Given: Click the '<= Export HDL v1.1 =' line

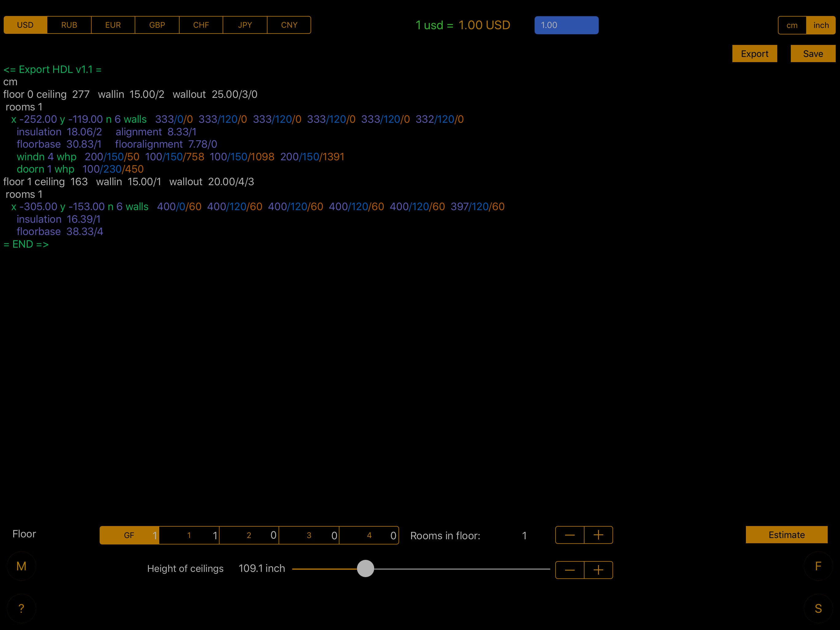Looking at the screenshot, I should pos(52,70).
